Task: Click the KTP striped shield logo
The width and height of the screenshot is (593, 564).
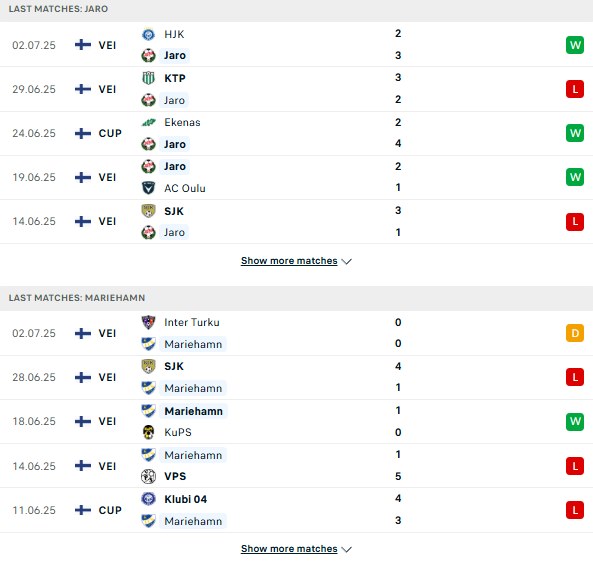Action: coord(148,78)
